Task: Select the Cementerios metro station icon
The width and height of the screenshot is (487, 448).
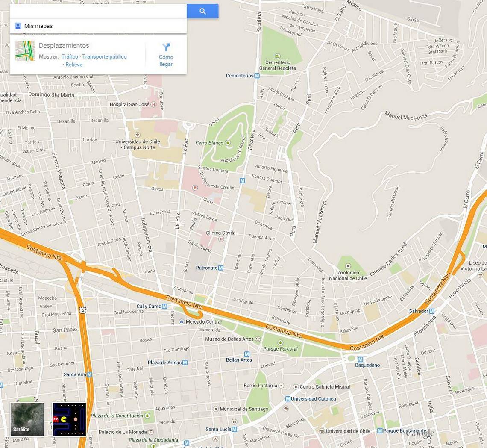Action: (x=257, y=76)
